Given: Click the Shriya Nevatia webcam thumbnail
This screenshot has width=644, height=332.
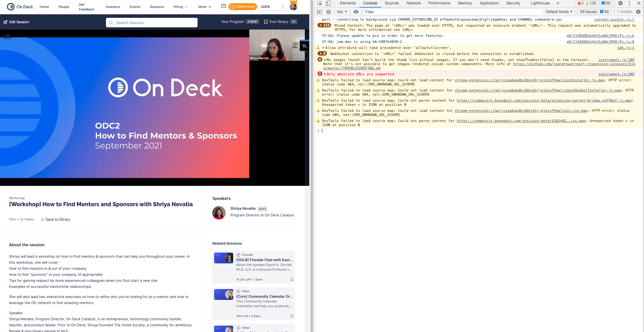Looking at the screenshot, I should [277, 45].
